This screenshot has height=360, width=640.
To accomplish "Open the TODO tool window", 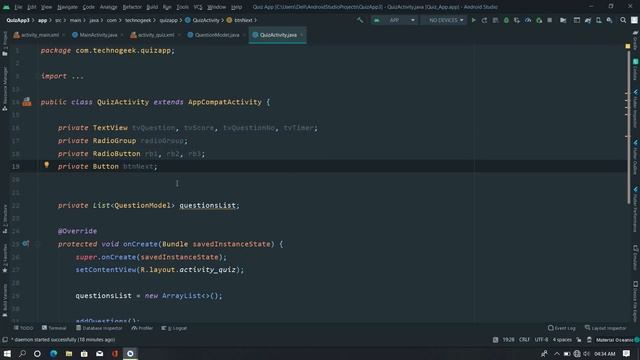I will (23, 328).
